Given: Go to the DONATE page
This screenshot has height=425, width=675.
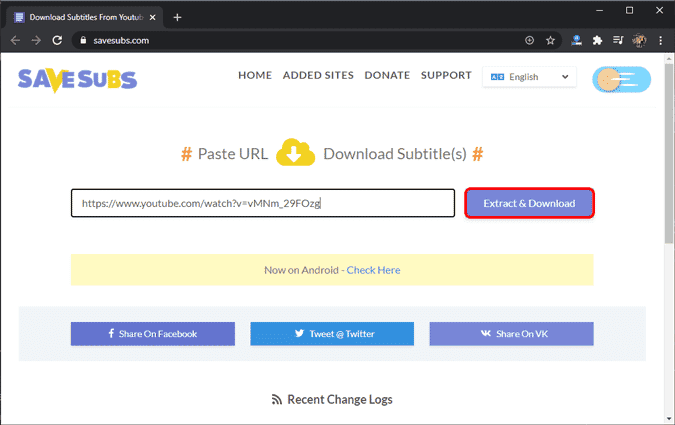Looking at the screenshot, I should pos(387,75).
